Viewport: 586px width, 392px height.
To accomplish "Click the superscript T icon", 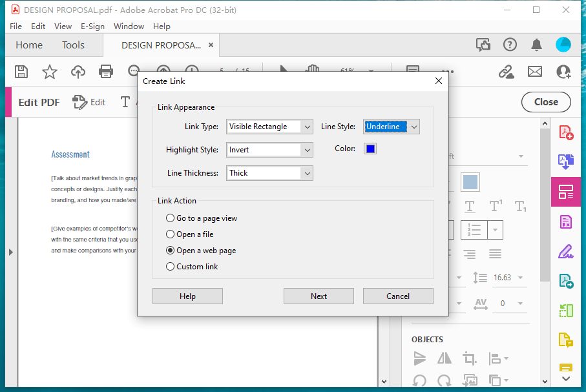I will click(495, 206).
